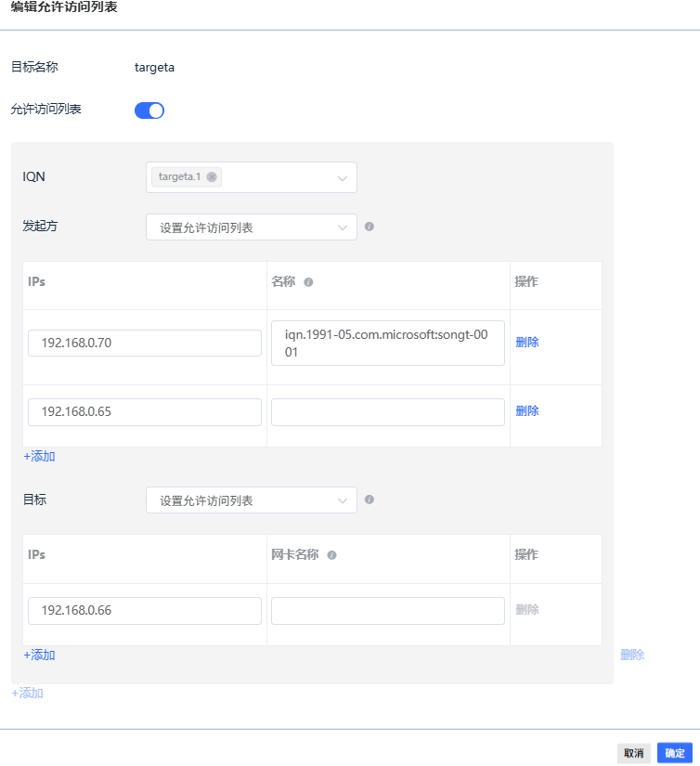Image resolution: width=700 pixels, height=766 pixels.
Task: Open the 发起方 access list dropdown
Action: point(251,227)
